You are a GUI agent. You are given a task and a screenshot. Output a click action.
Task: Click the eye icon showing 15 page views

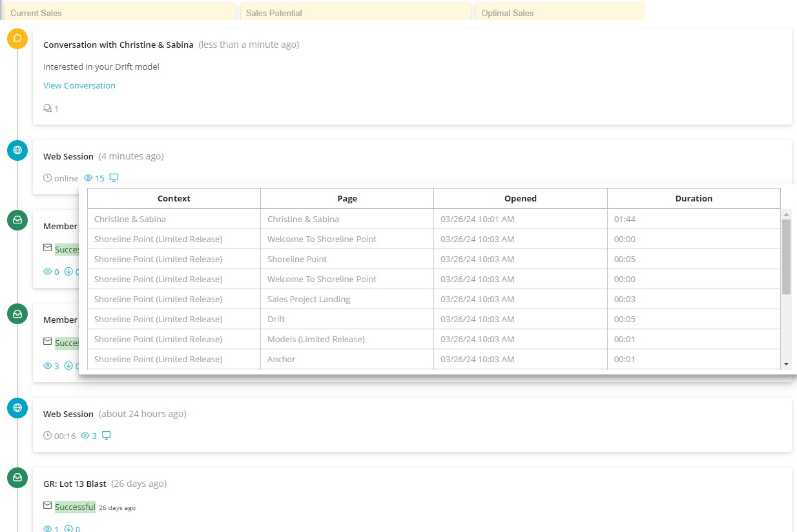(88, 178)
